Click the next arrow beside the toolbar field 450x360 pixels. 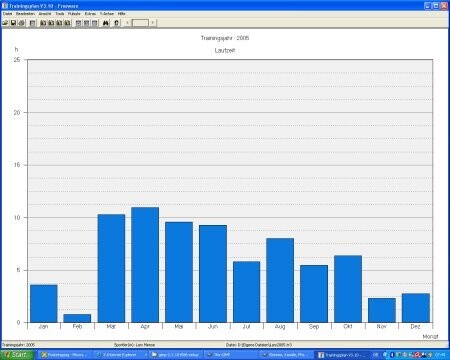(x=153, y=23)
